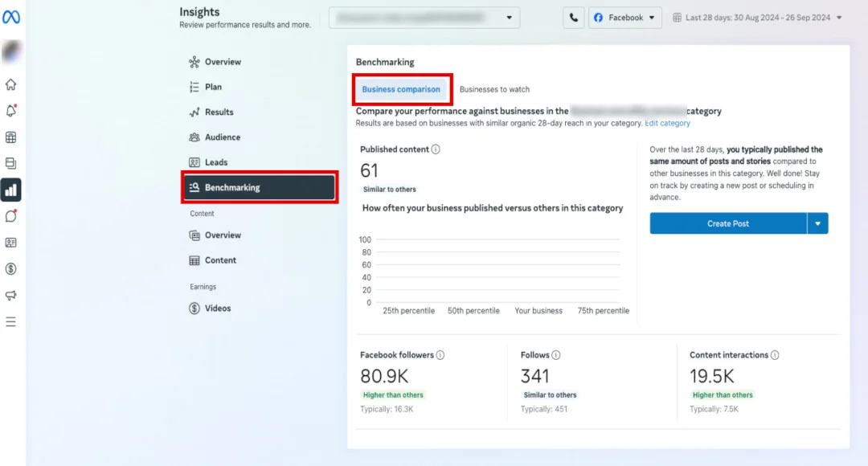
Task: Go to Home in left rail
Action: tap(11, 84)
